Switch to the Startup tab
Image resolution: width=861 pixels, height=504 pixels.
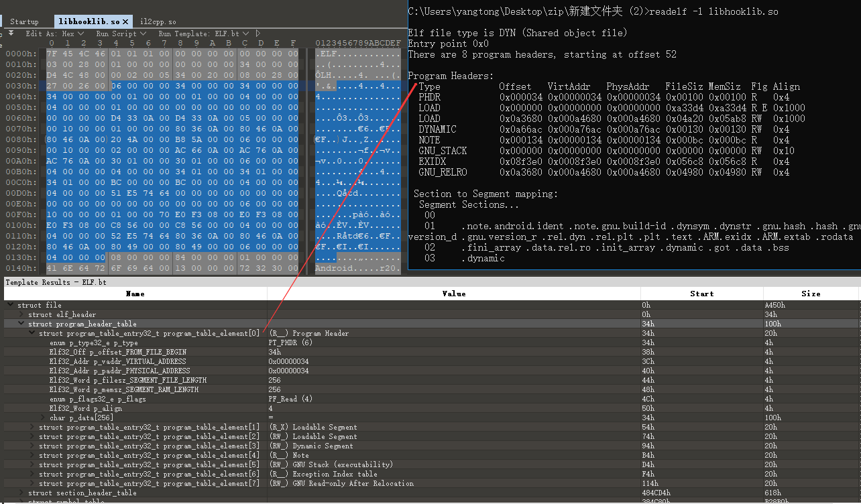pyautogui.click(x=24, y=21)
